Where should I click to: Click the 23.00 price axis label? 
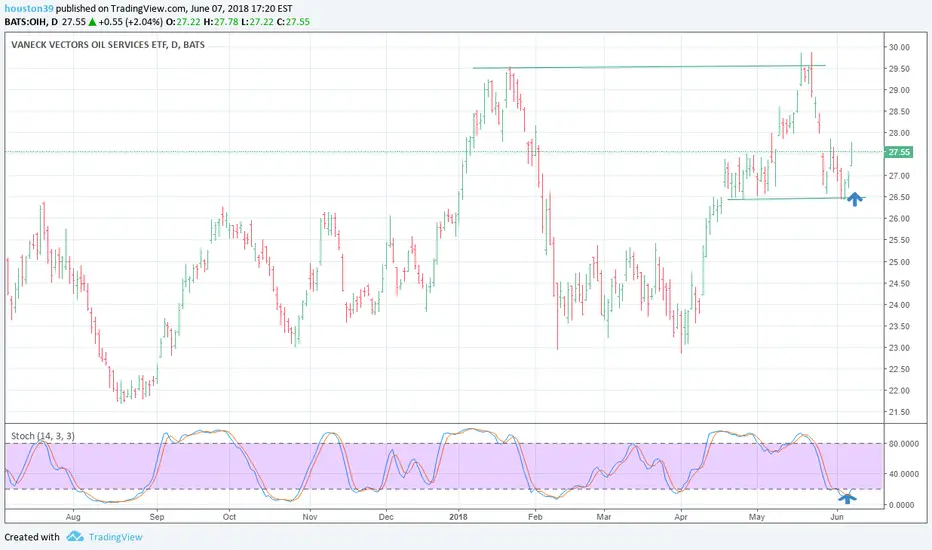[x=899, y=348]
